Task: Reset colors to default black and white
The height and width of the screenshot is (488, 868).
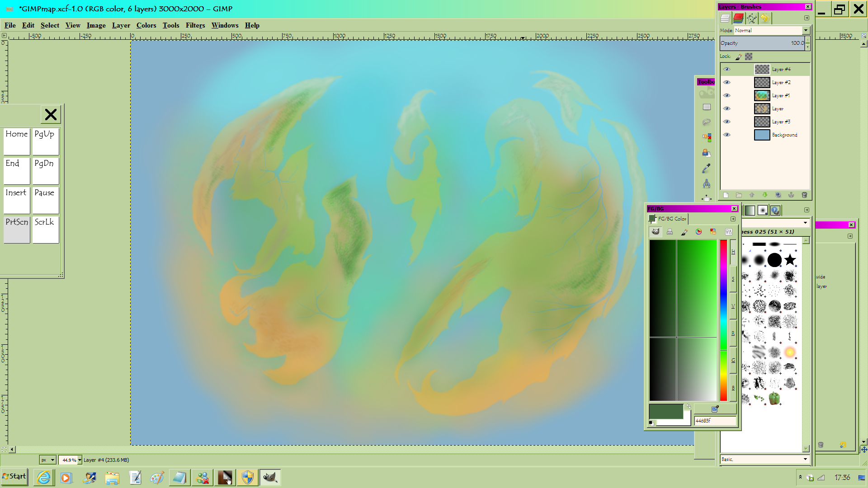Action: click(x=651, y=423)
